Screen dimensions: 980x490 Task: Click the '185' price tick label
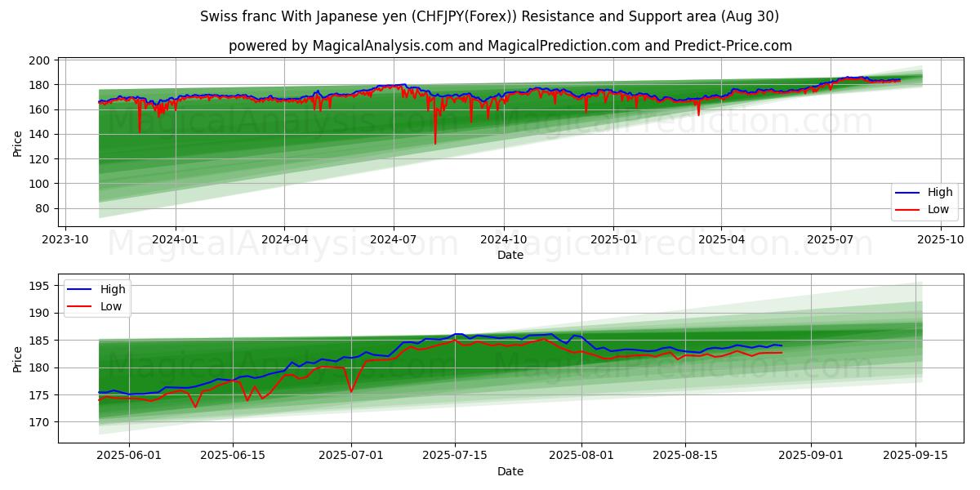[41, 341]
